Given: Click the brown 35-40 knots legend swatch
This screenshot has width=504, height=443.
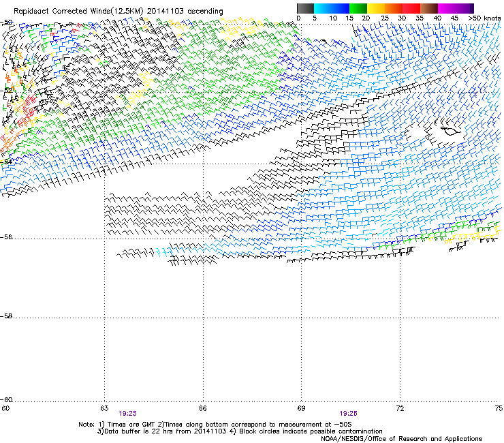Looking at the screenshot, I should pyautogui.click(x=429, y=8).
